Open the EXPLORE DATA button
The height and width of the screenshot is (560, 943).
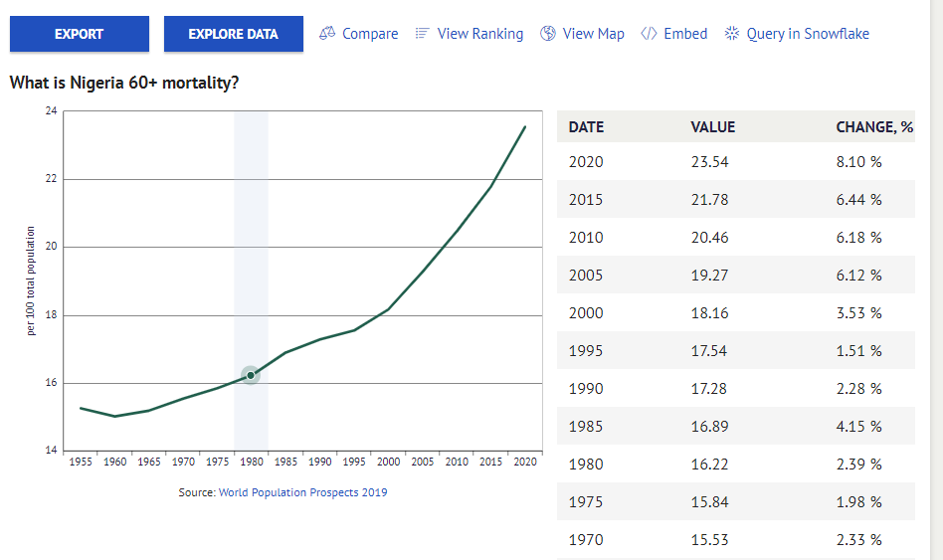point(233,34)
